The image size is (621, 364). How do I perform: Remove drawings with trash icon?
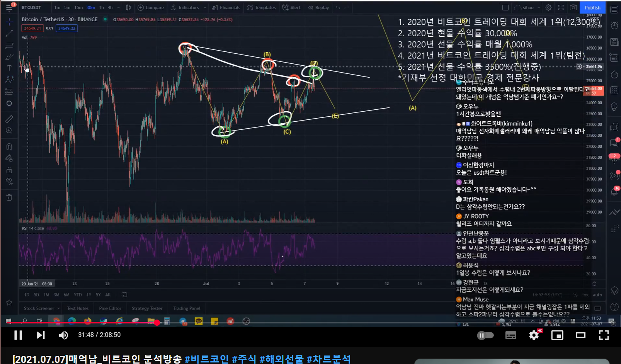click(x=9, y=197)
